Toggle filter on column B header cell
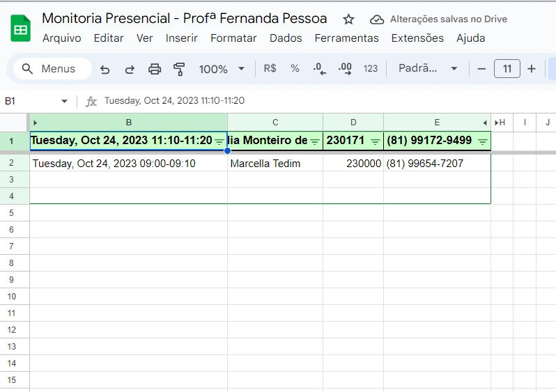This screenshot has width=556, height=392. (x=219, y=141)
